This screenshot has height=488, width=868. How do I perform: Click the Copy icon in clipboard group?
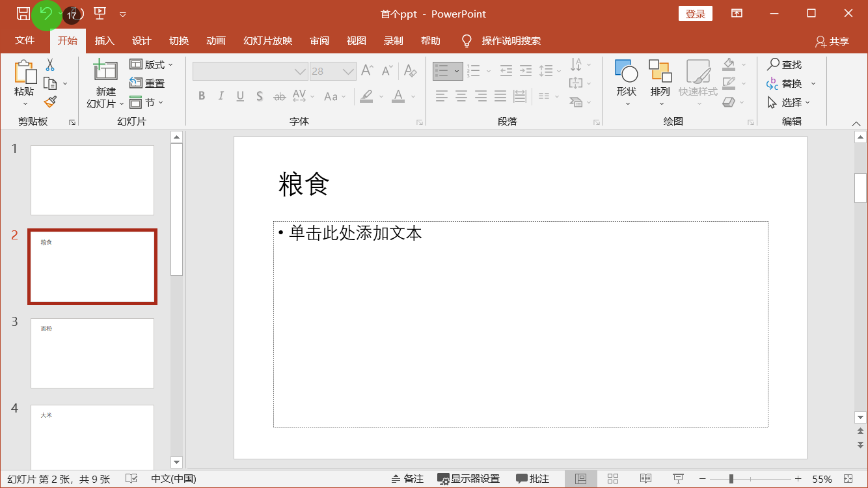[x=50, y=83]
